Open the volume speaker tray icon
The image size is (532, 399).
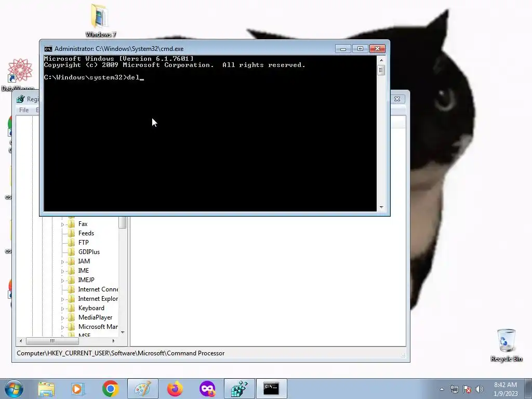point(480,389)
